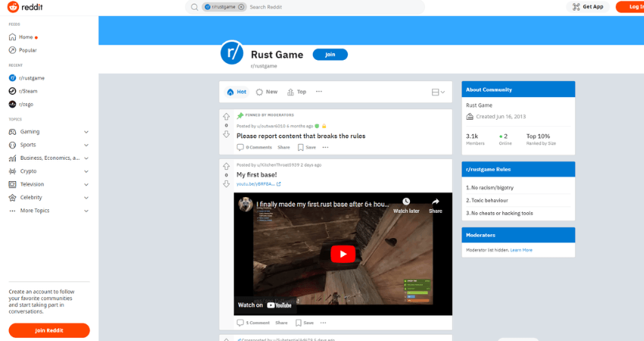Image resolution: width=644 pixels, height=341 pixels.
Task: Join the Rust Game community
Action: point(330,55)
